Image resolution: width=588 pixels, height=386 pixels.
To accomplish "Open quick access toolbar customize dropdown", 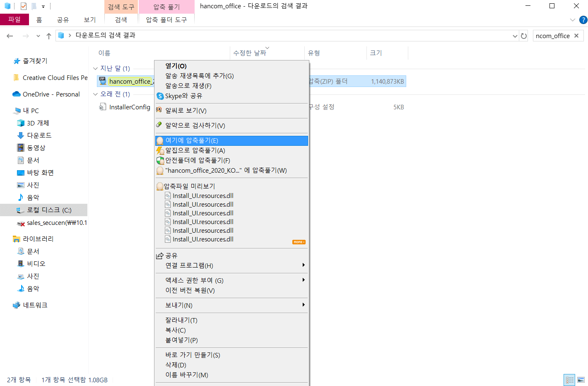I will tap(43, 7).
